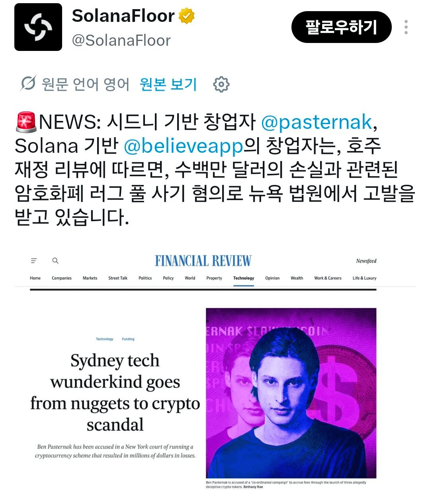Screen dimensions: 430x504
Task: Open the Street Talk navigation item
Action: (x=118, y=278)
